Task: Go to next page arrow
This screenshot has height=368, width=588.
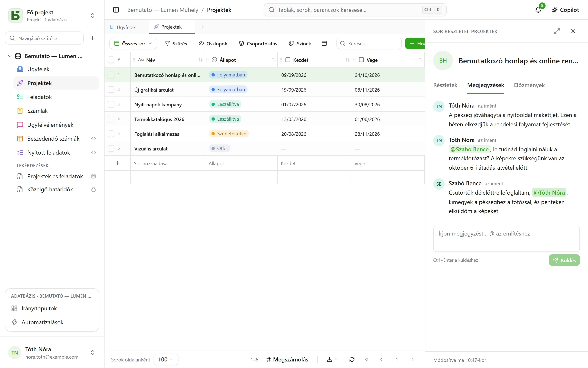Action: pos(412,359)
